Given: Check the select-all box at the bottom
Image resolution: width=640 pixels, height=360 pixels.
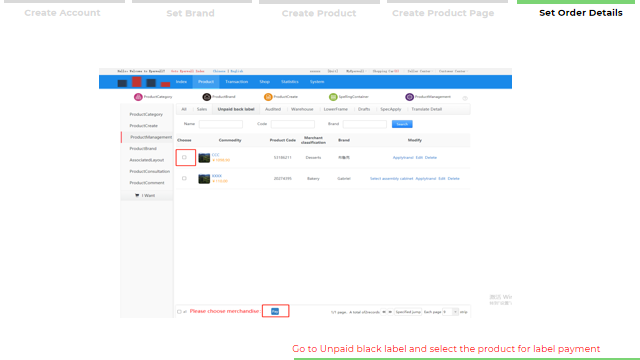Looking at the screenshot, I should tap(179, 312).
